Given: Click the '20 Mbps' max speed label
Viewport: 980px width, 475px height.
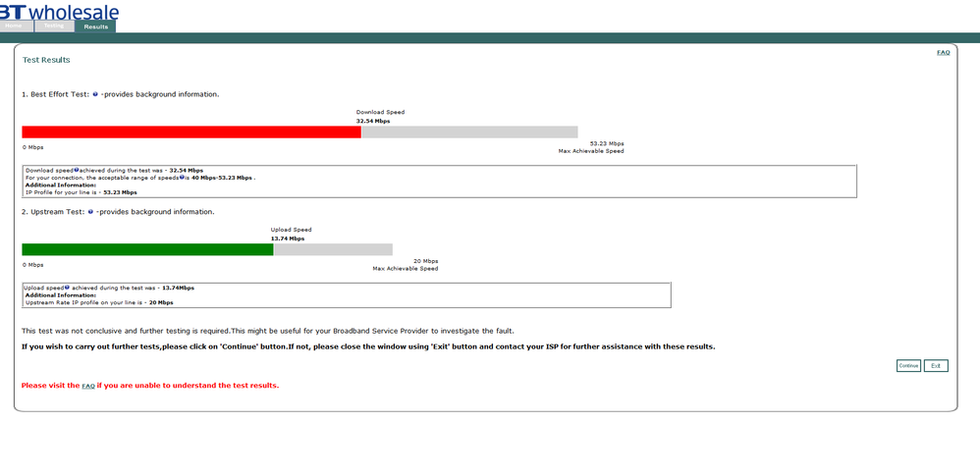Looking at the screenshot, I should point(426,261).
